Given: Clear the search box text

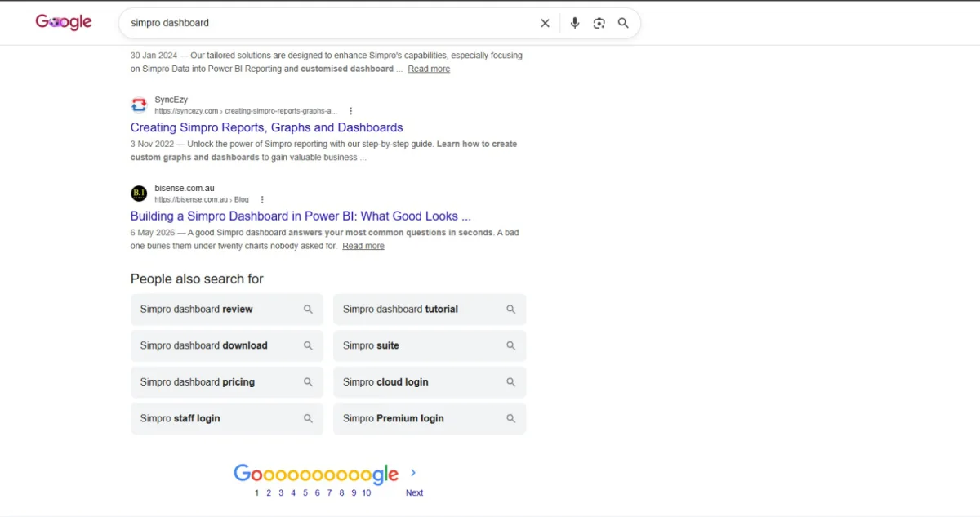Looking at the screenshot, I should pos(545,23).
